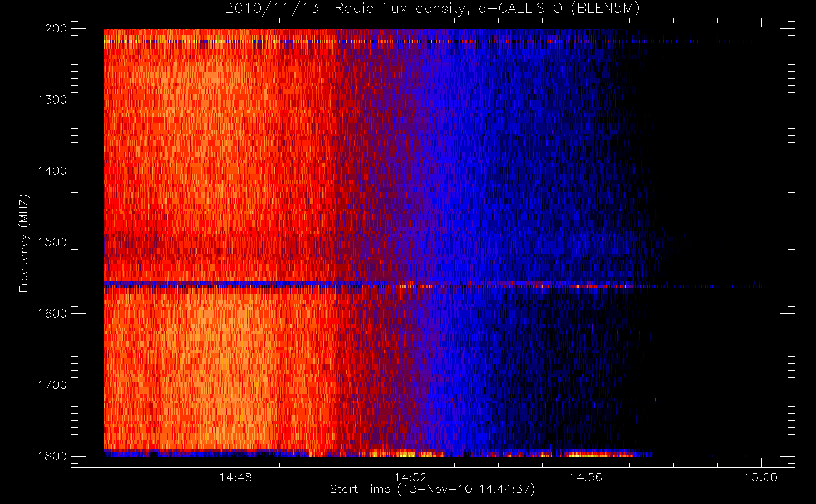Click the 14:56 time tick label

pyautogui.click(x=586, y=477)
